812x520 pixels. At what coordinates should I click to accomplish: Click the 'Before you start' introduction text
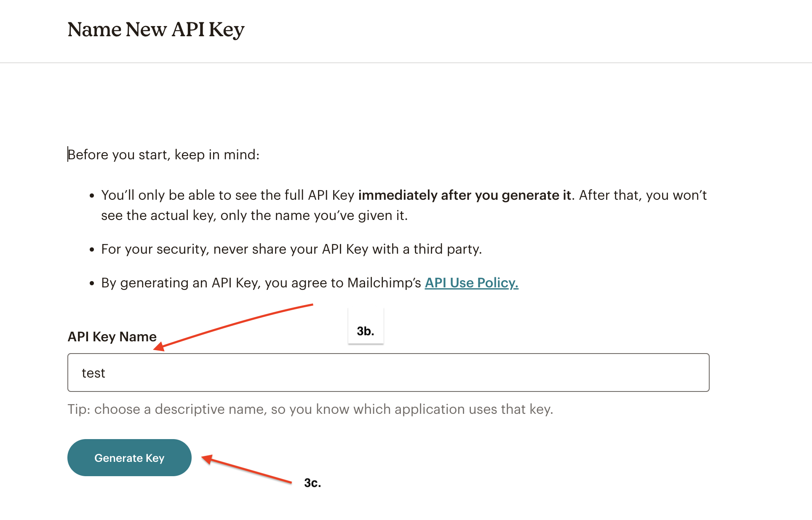pyautogui.click(x=164, y=155)
